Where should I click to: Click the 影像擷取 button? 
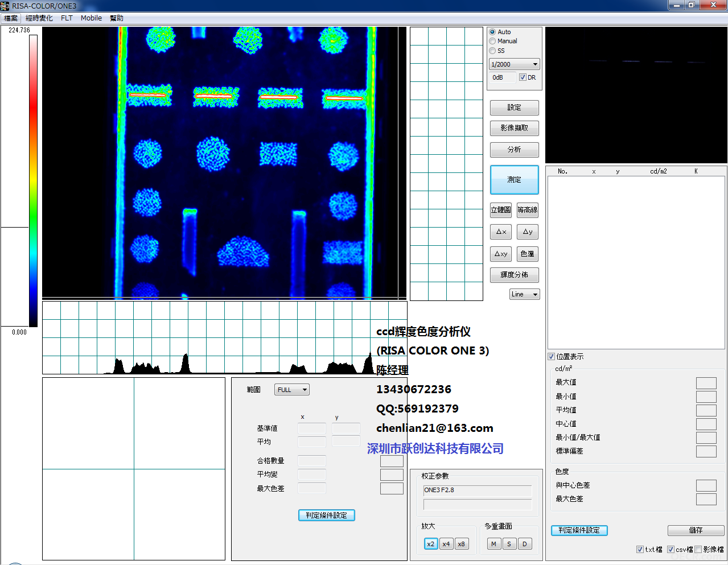coord(514,128)
